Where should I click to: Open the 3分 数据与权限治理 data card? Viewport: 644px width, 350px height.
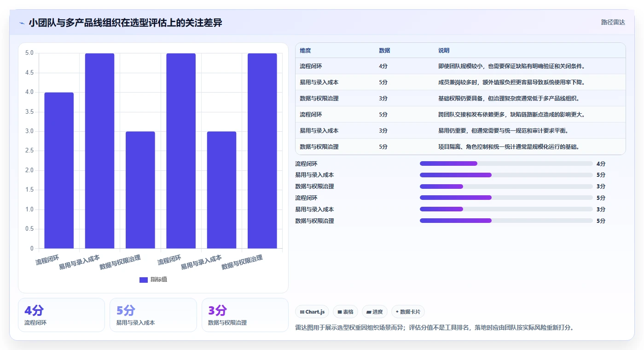coord(245,315)
